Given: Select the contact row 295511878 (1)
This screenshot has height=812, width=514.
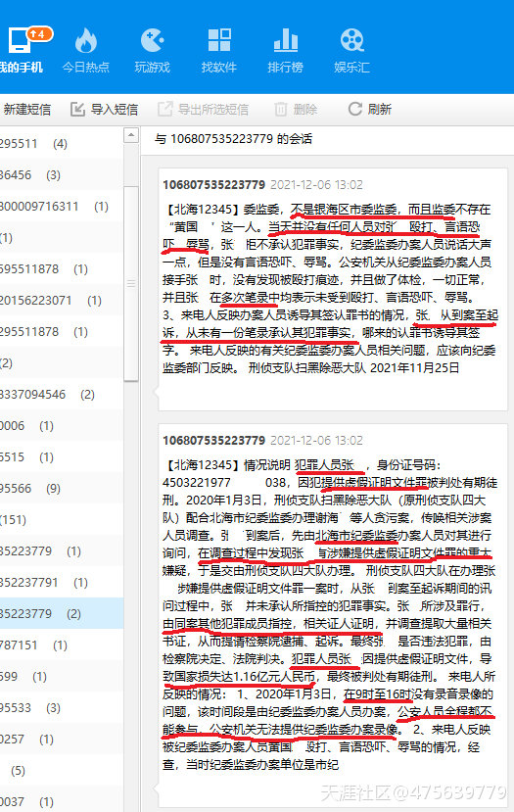Looking at the screenshot, I should coord(62,331).
